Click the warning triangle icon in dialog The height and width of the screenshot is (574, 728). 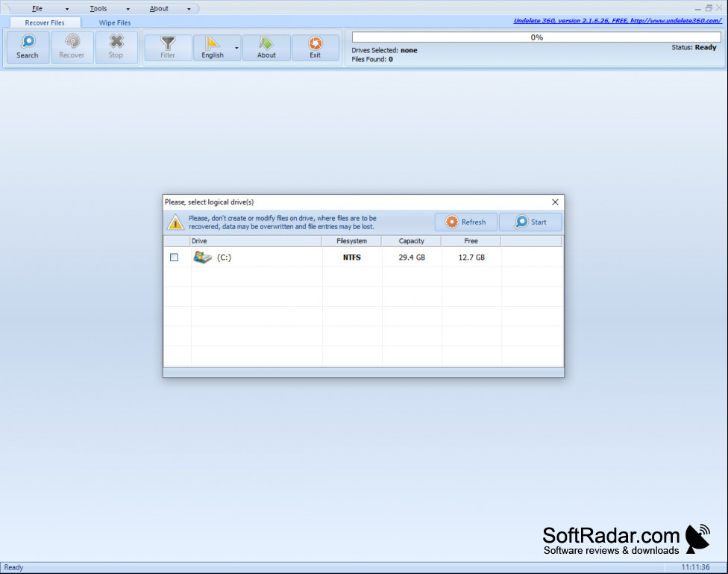pos(175,222)
